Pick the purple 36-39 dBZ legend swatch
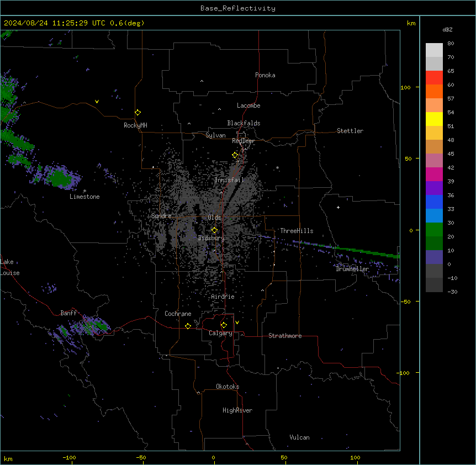Screen dimensions: 476x465 click(x=434, y=188)
